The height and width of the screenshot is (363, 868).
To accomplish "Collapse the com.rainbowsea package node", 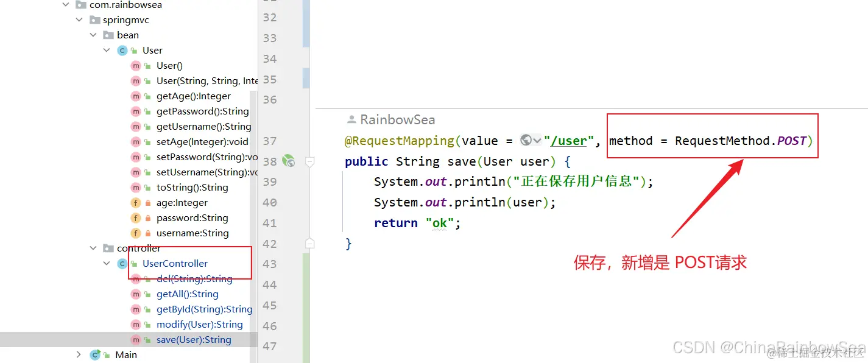I will pos(66,5).
